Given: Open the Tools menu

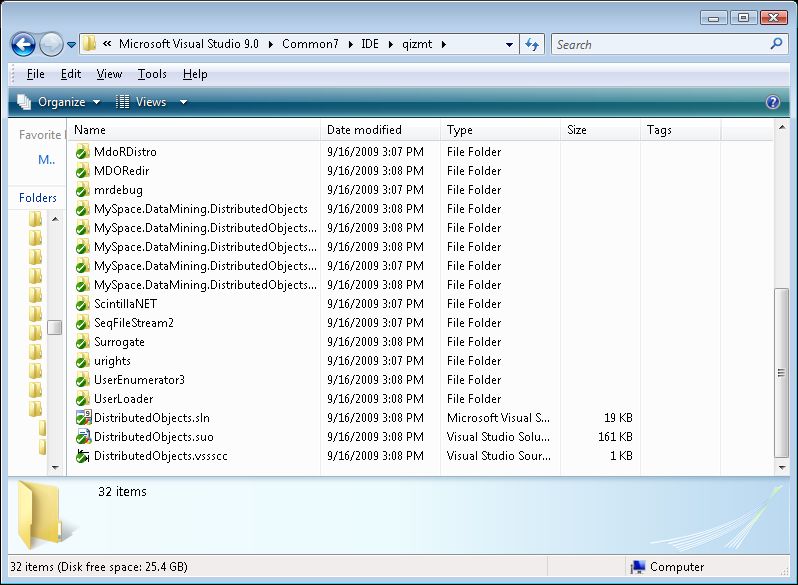Looking at the screenshot, I should (x=152, y=74).
